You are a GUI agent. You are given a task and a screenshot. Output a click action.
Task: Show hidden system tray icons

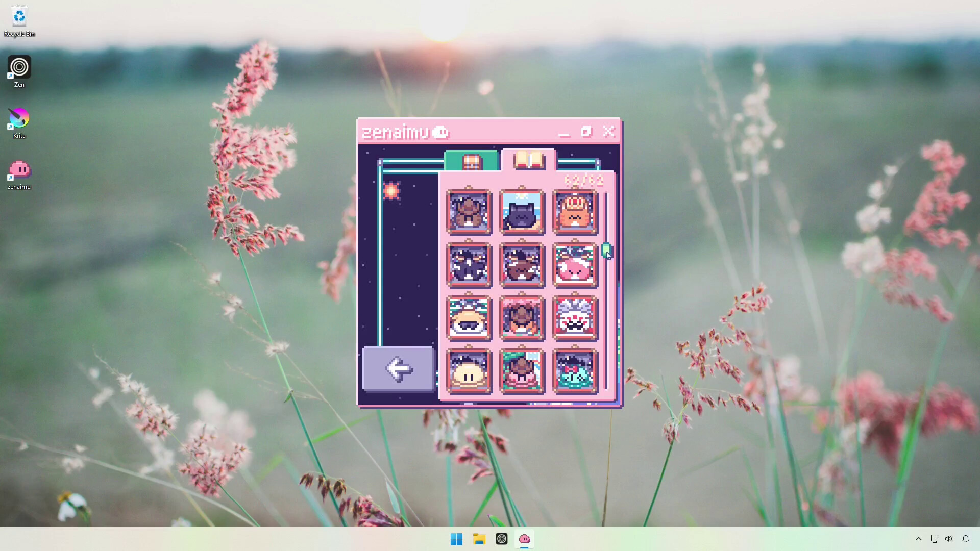pos(919,539)
